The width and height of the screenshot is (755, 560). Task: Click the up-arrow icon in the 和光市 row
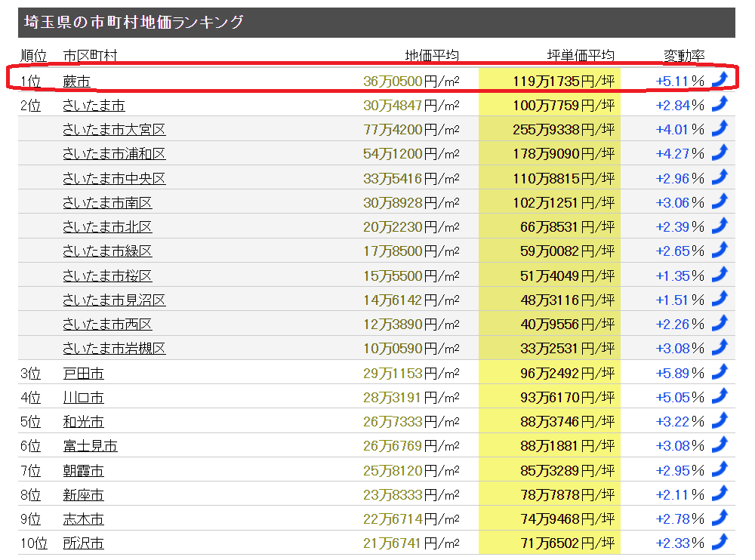tap(720, 420)
